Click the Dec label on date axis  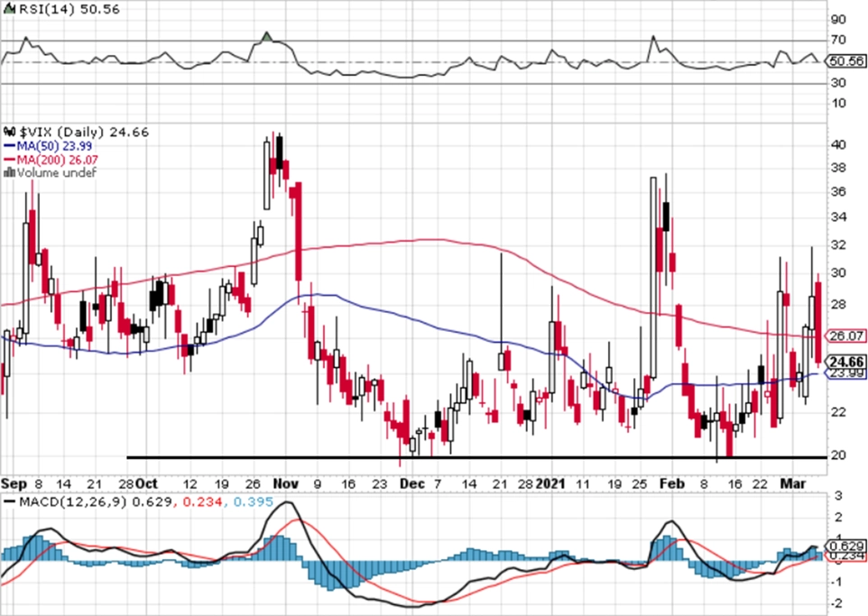coord(412,483)
